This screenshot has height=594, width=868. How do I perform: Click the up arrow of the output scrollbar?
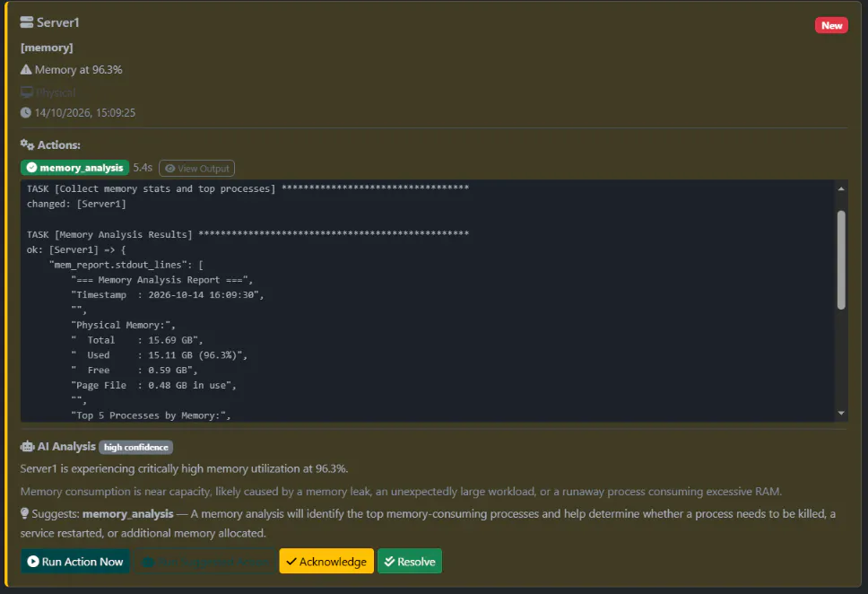[x=841, y=189]
